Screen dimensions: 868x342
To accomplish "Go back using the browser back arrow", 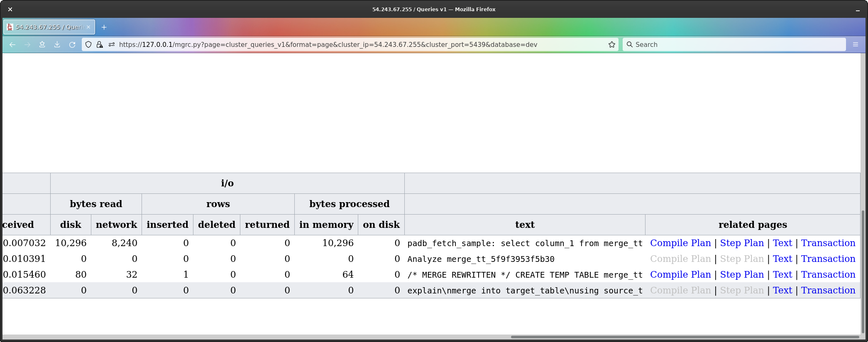I will pyautogui.click(x=12, y=44).
